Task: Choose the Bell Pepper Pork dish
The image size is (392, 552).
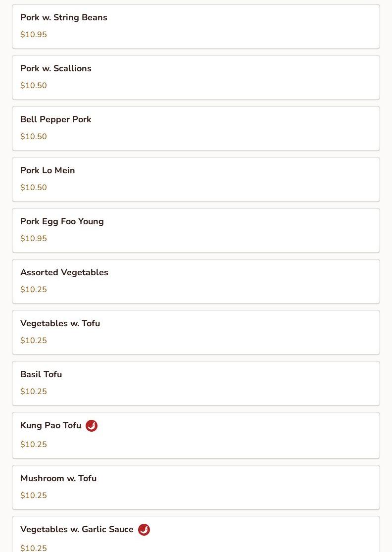Action: click(196, 129)
